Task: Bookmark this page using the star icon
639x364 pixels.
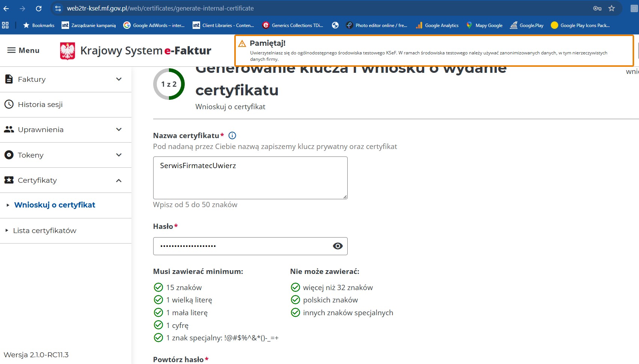Action: [x=612, y=8]
